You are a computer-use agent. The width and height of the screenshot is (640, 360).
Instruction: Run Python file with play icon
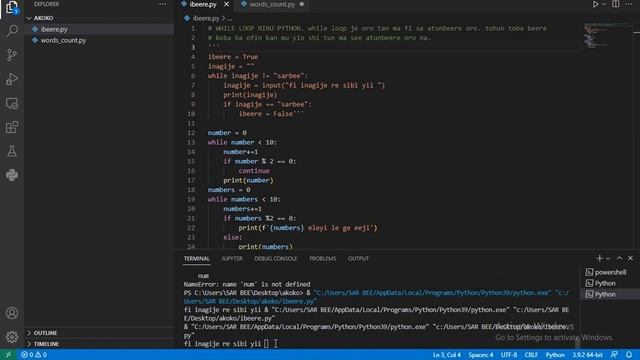[x=596, y=4]
